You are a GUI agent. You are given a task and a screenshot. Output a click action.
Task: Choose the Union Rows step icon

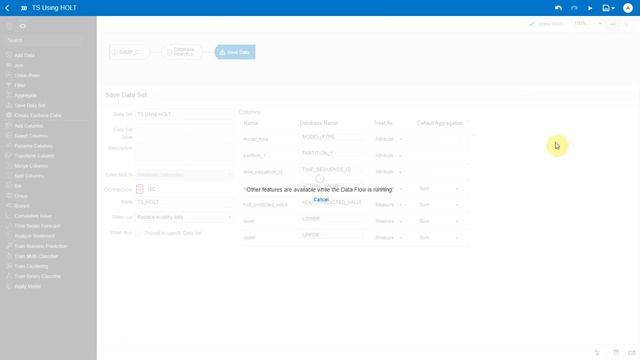pyautogui.click(x=9, y=75)
